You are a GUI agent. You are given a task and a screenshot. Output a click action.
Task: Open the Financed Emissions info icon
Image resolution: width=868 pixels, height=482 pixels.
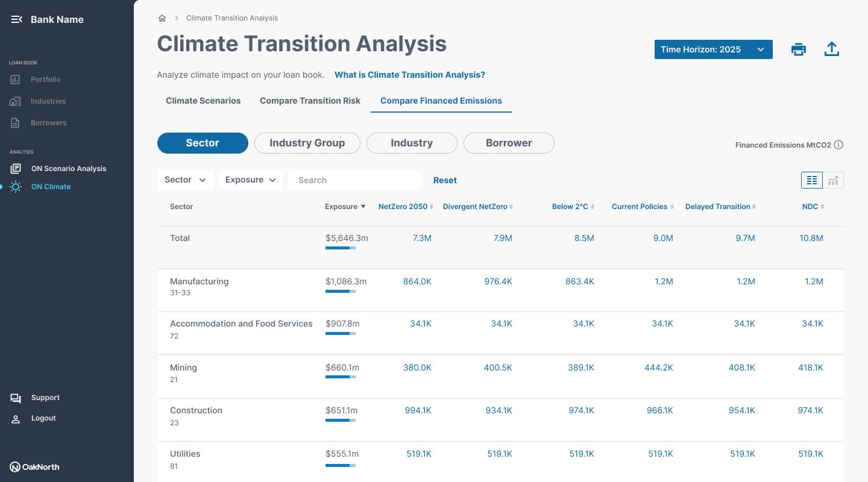point(838,145)
